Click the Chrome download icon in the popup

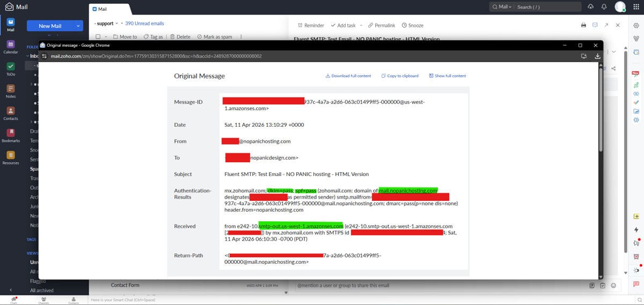[x=597, y=56]
